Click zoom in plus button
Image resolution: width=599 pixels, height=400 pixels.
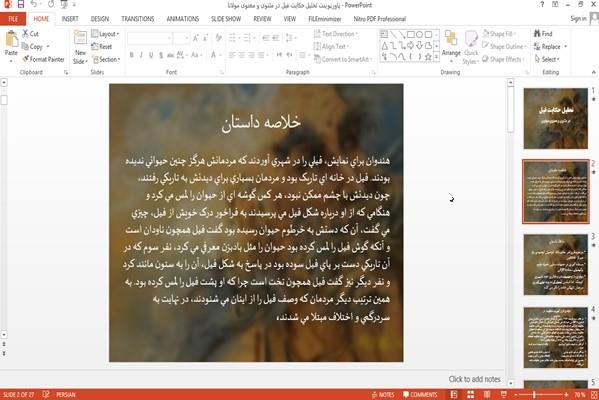coord(566,395)
